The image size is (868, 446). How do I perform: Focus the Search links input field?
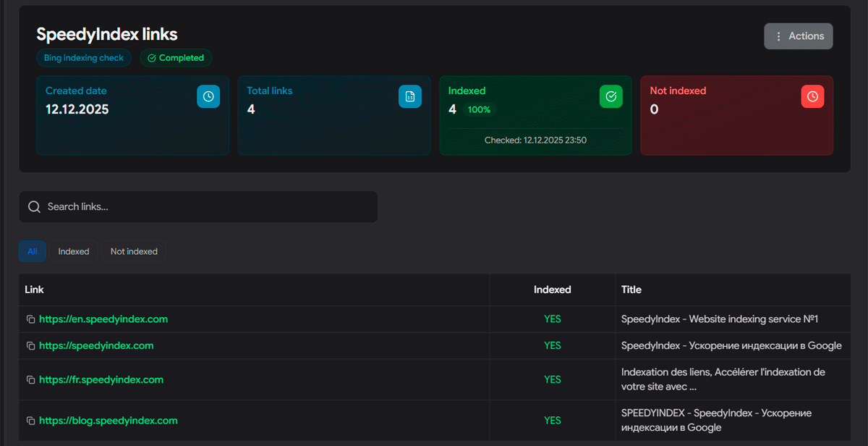point(198,207)
